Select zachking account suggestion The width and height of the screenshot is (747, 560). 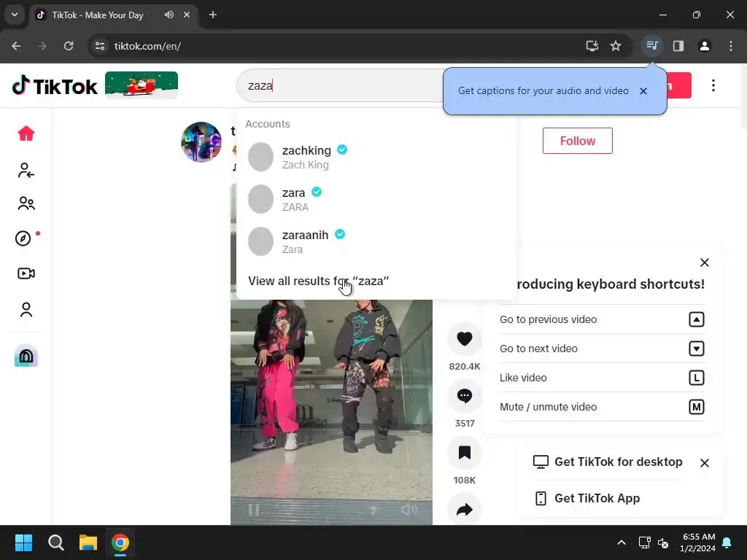[376, 157]
